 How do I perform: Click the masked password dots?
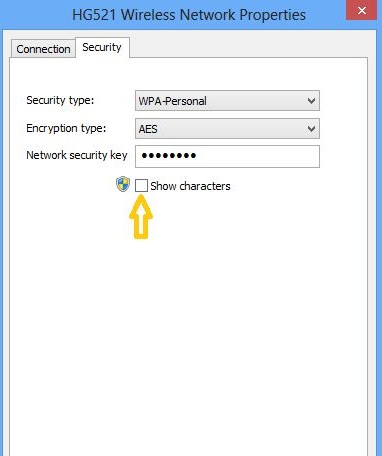(x=169, y=156)
